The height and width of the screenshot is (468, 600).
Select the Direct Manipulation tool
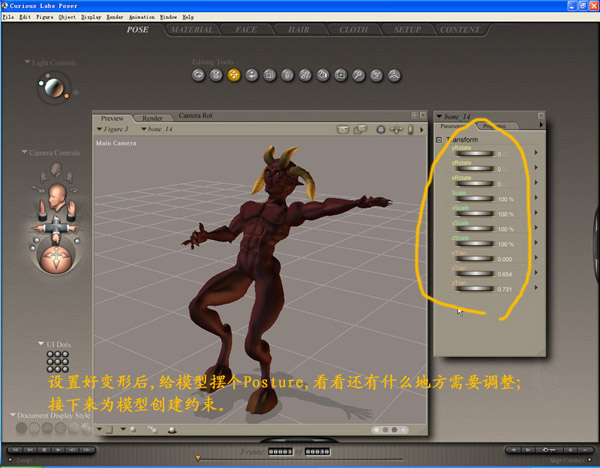tap(394, 75)
